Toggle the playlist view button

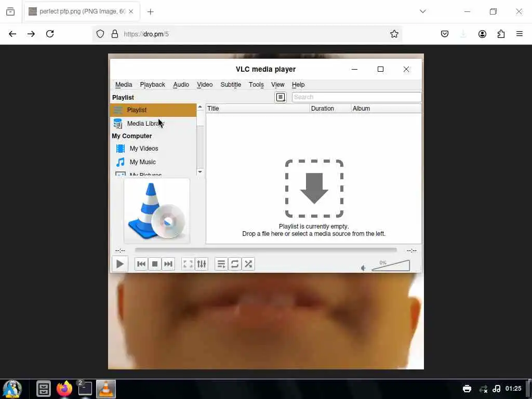click(x=221, y=264)
